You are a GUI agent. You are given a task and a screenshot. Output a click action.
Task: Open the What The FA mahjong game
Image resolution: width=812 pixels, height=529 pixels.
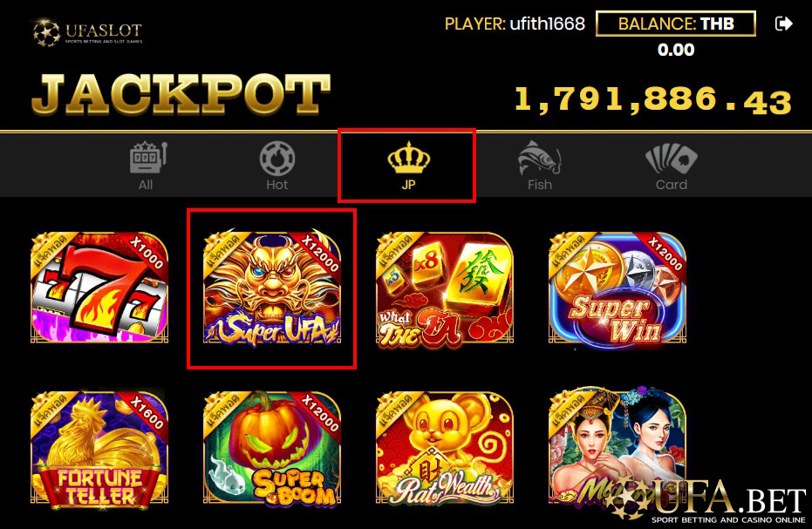[445, 288]
